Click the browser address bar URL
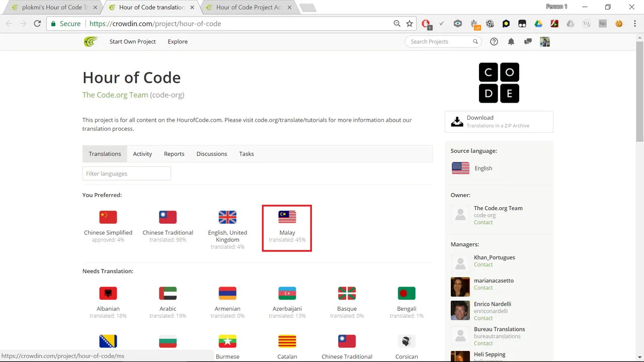This screenshot has width=644, height=362. click(x=155, y=24)
